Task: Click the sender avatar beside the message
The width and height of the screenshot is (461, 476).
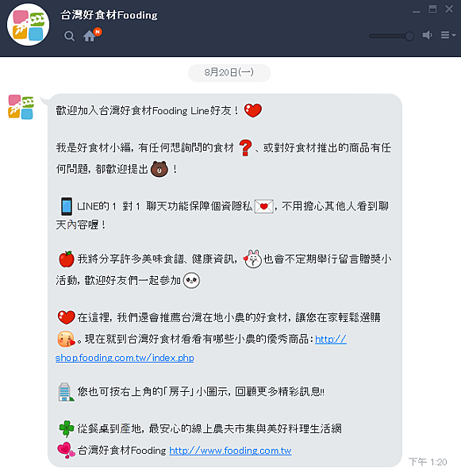Action: [21, 107]
